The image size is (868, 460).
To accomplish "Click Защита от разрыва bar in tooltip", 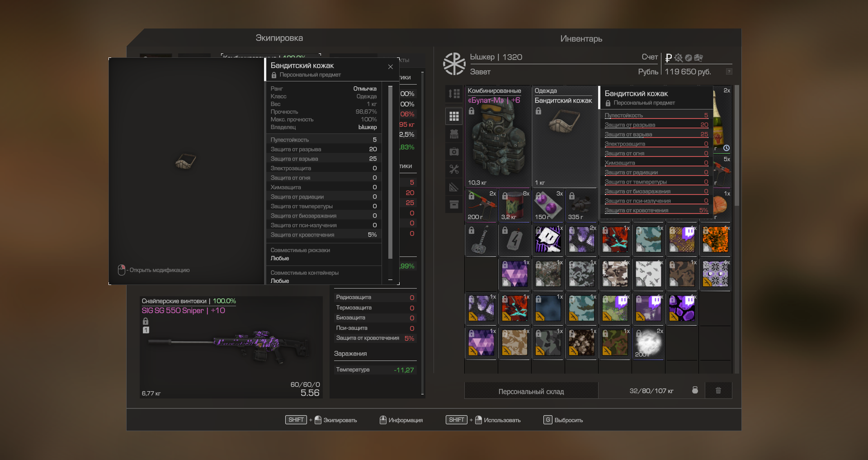I will point(656,125).
